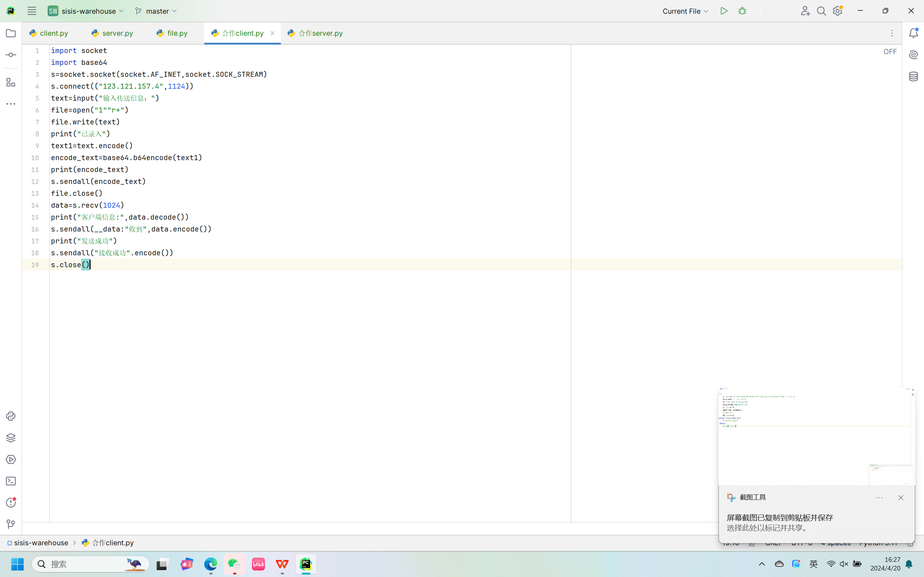Open the Terminal tool window
Viewport: 924px width, 577px height.
pyautogui.click(x=11, y=481)
